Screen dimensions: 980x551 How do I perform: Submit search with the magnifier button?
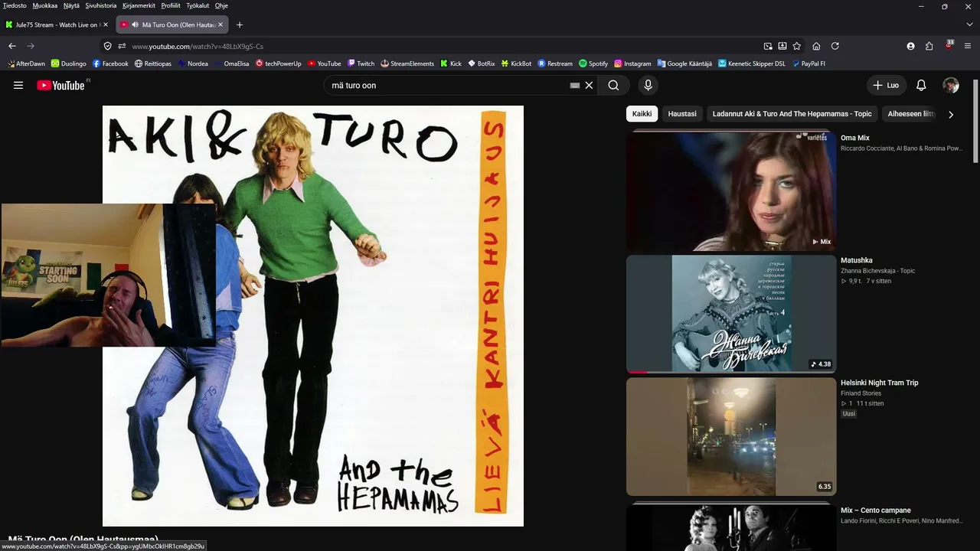pyautogui.click(x=613, y=86)
